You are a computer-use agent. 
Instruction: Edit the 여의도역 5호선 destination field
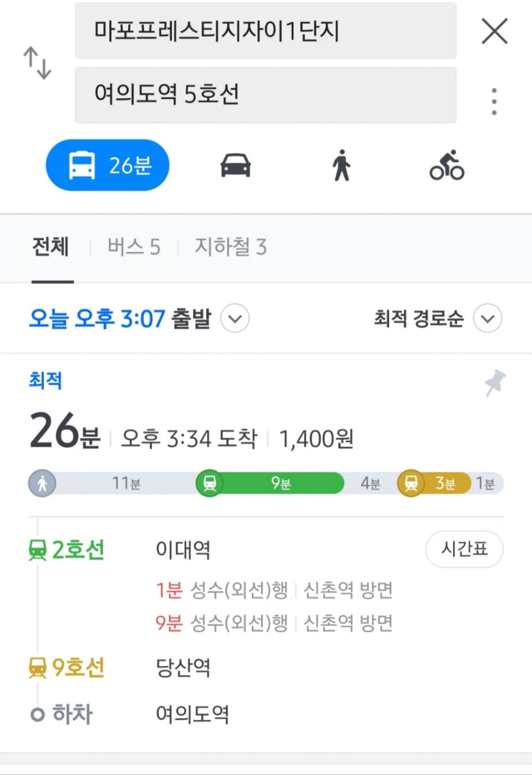[x=266, y=94]
